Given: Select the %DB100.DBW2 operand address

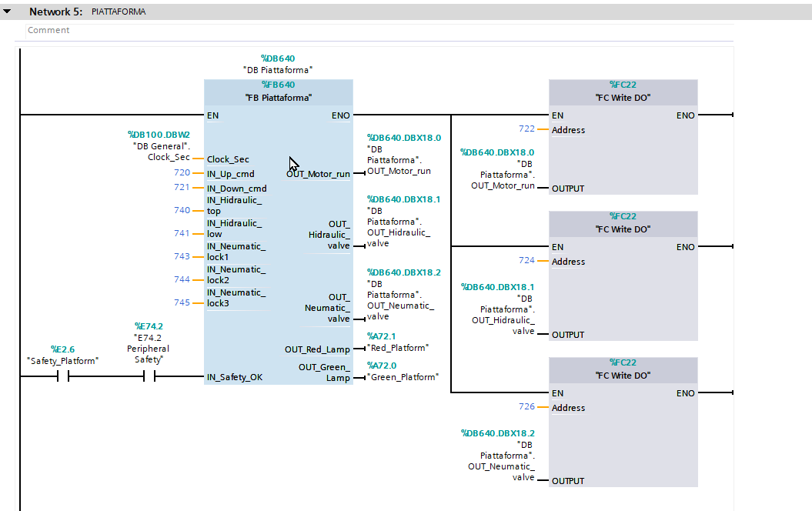Looking at the screenshot, I should [x=159, y=135].
